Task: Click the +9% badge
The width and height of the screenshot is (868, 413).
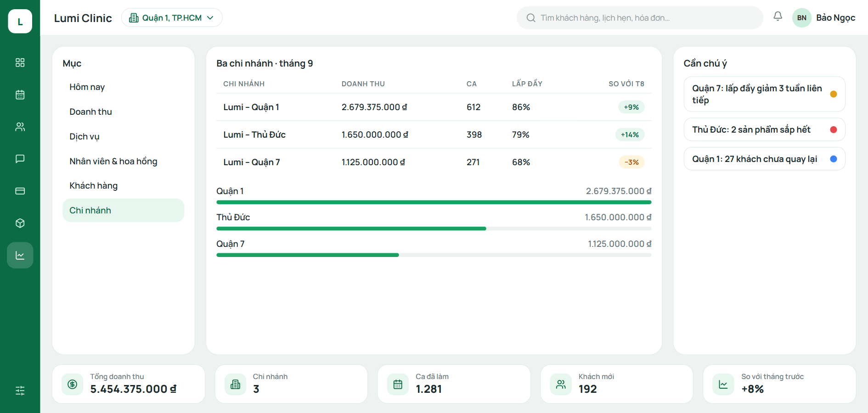Action: 631,107
